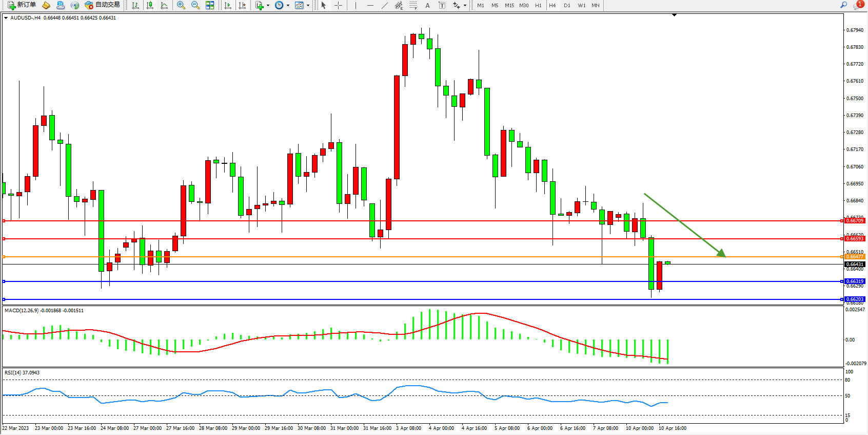Click the New Order (新订单) button
Viewport: 868px width, 435px height.
[x=22, y=5]
